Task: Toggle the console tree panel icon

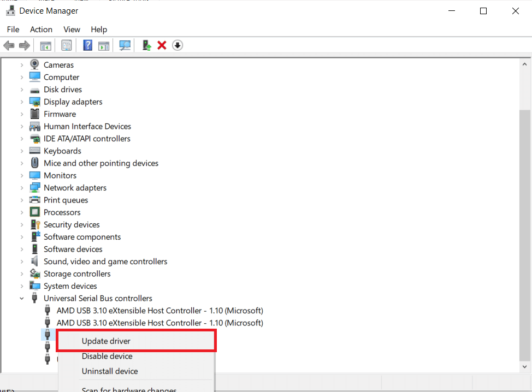Action: click(x=46, y=45)
